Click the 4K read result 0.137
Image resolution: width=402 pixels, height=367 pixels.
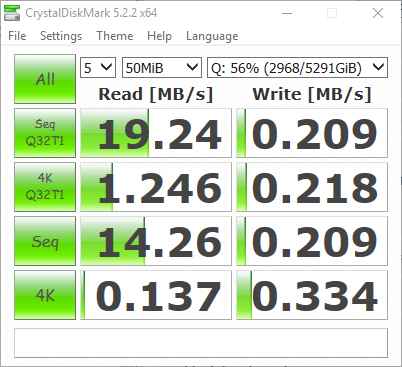[156, 295]
